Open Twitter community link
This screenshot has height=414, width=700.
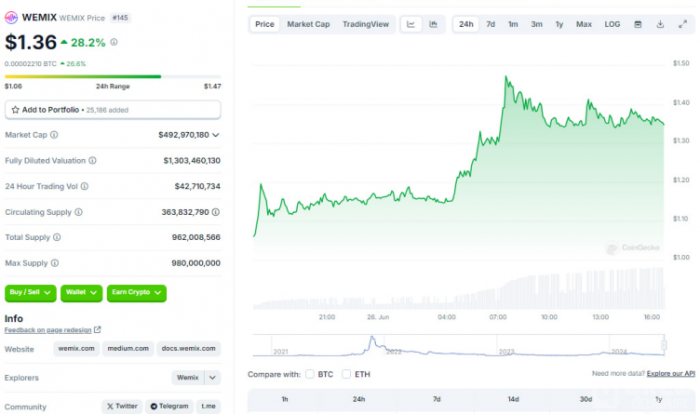pos(122,406)
